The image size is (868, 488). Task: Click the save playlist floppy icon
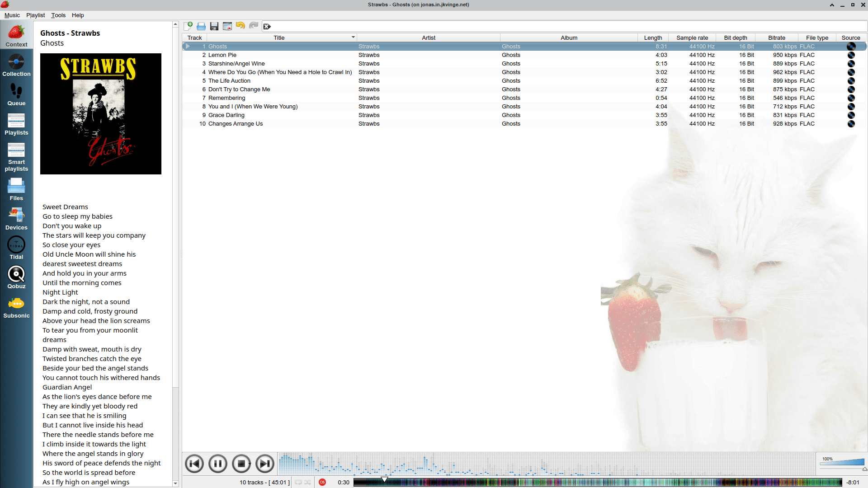(x=214, y=26)
